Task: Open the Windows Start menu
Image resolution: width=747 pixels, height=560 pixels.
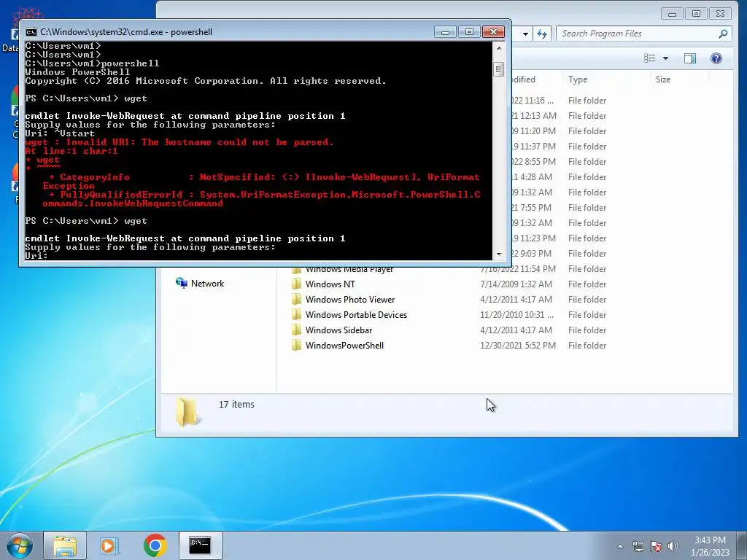Action: 19,545
